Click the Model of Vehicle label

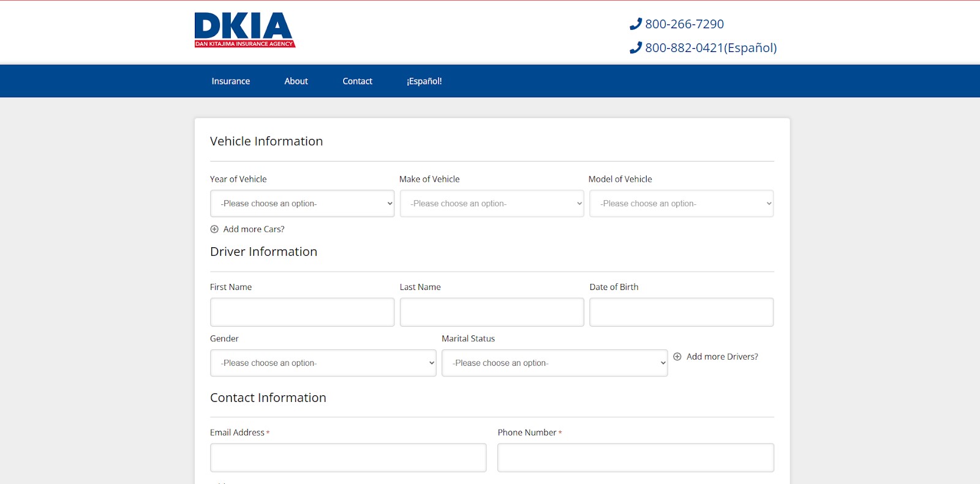coord(620,179)
